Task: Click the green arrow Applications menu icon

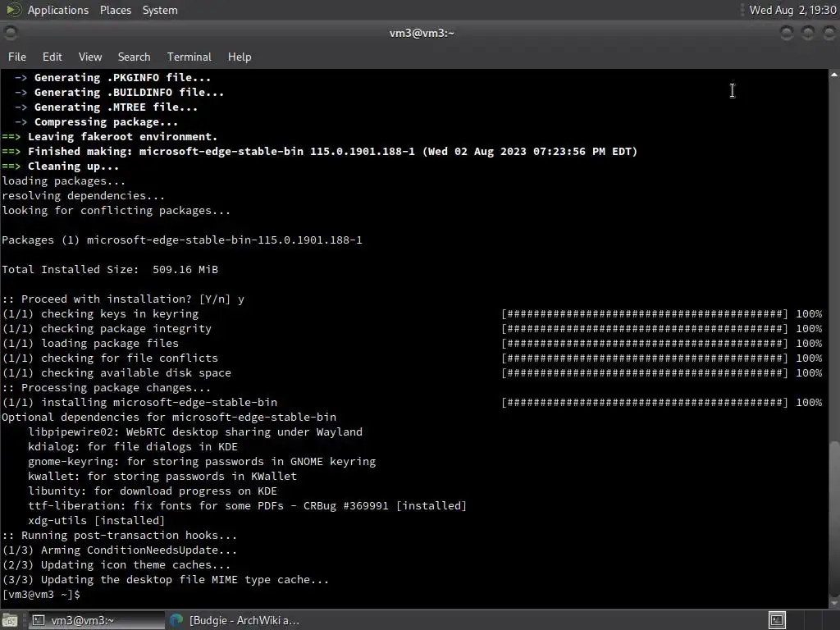Action: click(x=13, y=10)
